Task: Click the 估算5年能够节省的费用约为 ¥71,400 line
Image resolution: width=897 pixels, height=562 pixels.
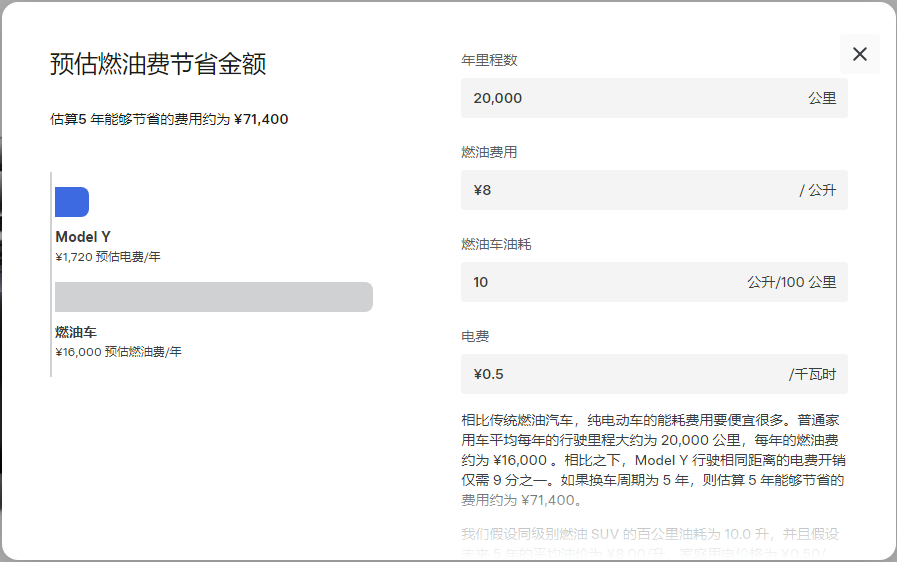Action: click(x=169, y=119)
